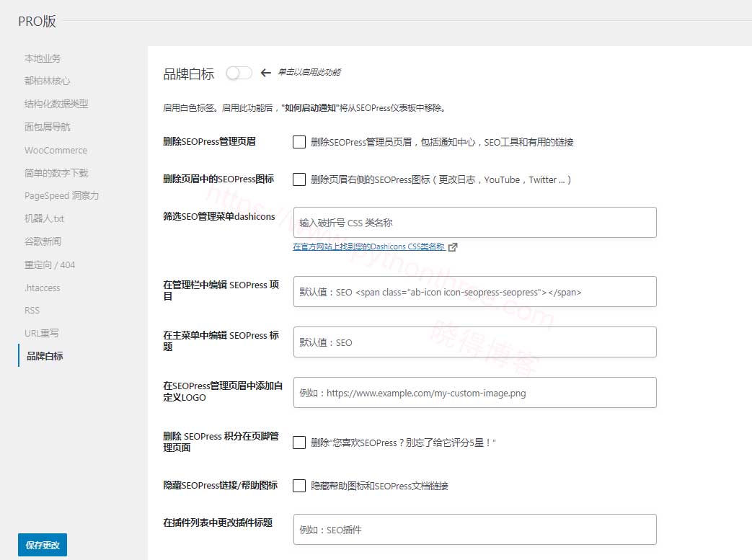This screenshot has width=752, height=560.
Task: Select 结构化数据类型 sidebar tab
Action: pos(56,104)
